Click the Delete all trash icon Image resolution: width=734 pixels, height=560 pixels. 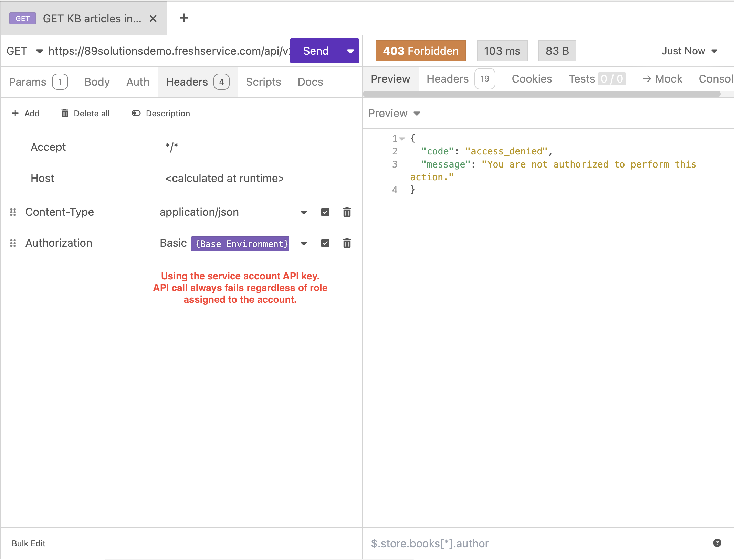pos(65,113)
